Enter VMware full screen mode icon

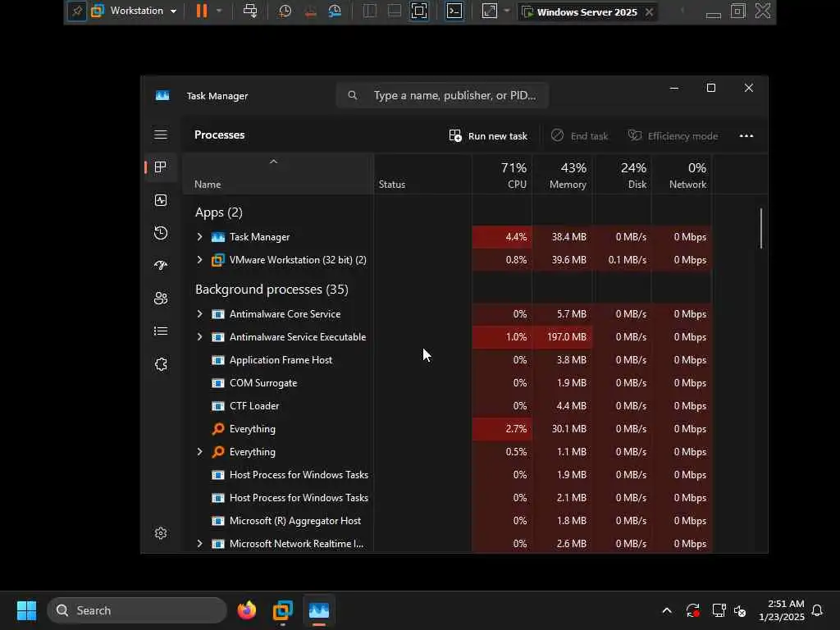[x=419, y=11]
